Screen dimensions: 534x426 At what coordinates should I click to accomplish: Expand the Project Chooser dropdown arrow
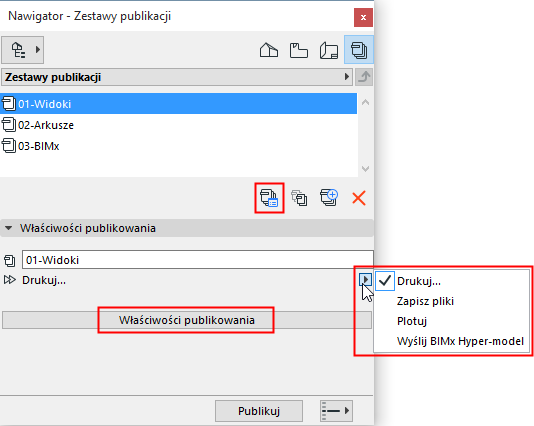click(38, 50)
